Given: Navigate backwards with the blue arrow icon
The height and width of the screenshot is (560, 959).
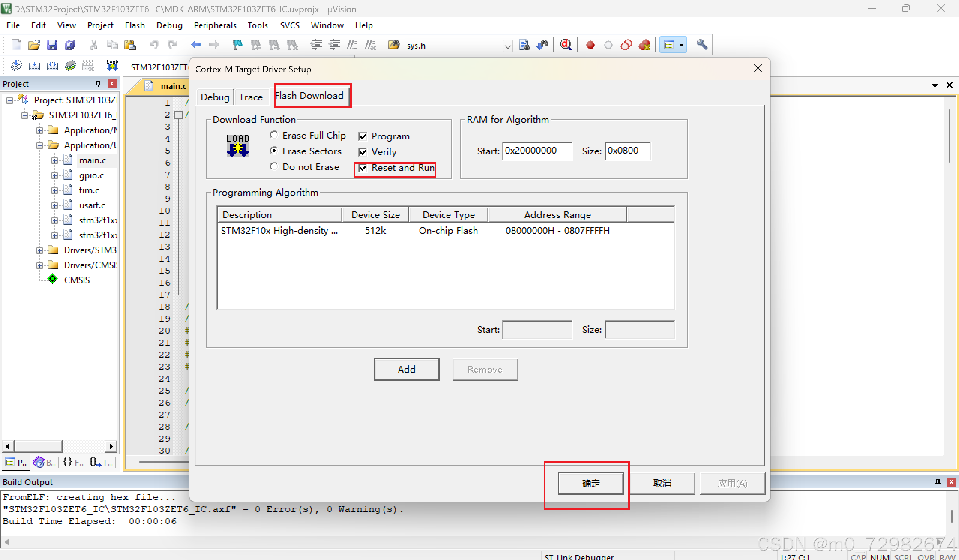Looking at the screenshot, I should 196,45.
